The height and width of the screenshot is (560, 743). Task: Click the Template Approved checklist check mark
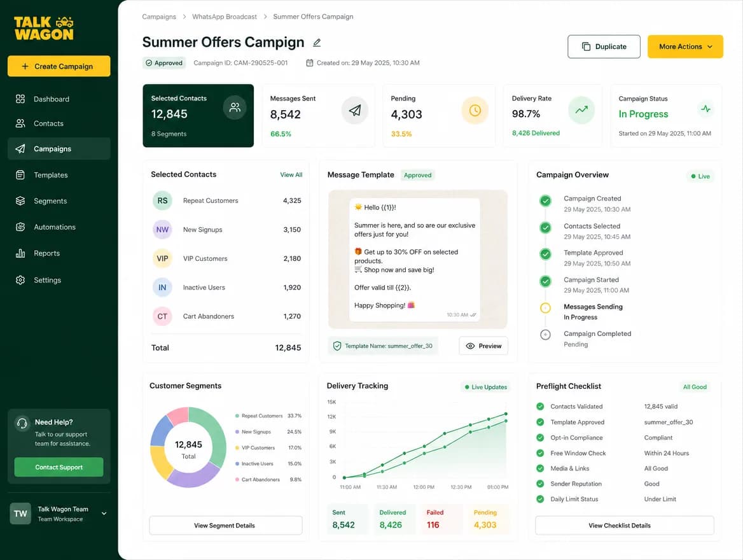click(x=539, y=422)
